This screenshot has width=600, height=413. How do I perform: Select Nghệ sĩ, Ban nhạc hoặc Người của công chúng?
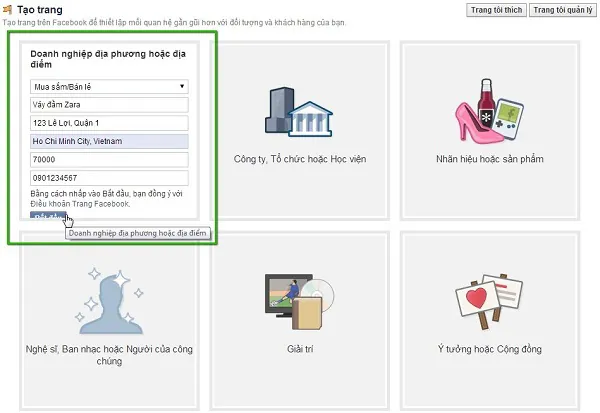(x=109, y=355)
